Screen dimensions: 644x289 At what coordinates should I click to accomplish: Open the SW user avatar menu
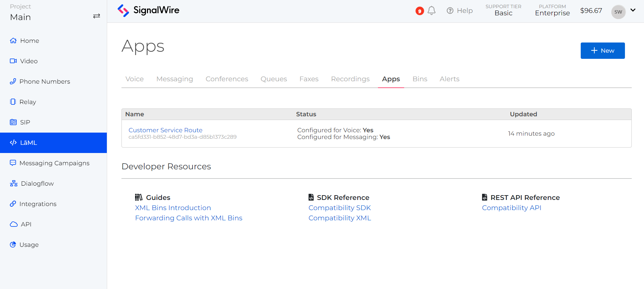[x=618, y=12]
